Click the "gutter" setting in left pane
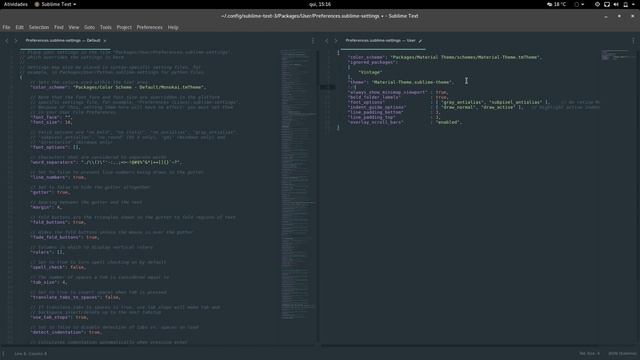The width and height of the screenshot is (640, 360). tap(51, 192)
